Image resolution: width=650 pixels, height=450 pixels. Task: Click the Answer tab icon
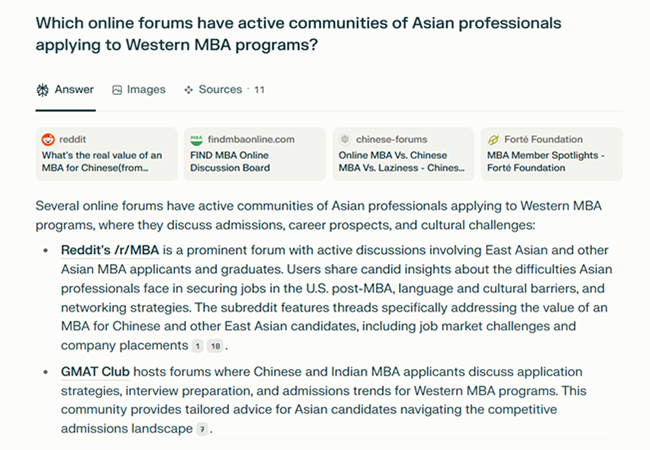point(42,90)
